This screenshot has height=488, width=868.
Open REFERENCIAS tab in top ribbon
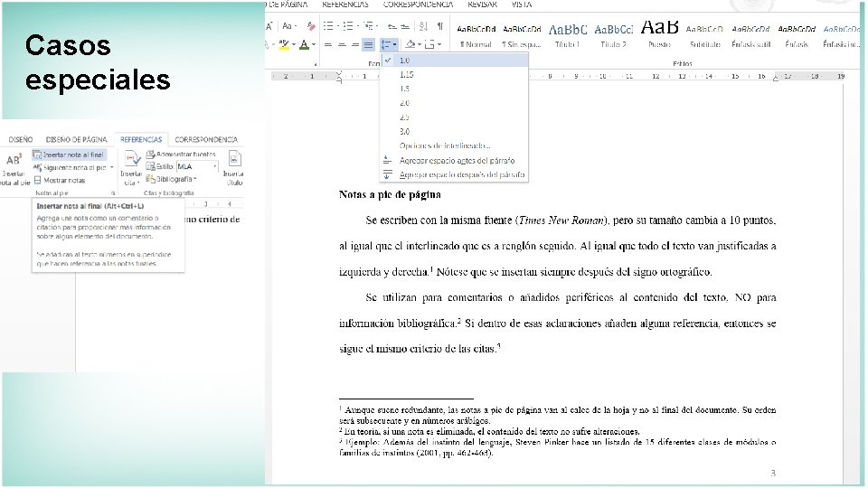point(344,5)
